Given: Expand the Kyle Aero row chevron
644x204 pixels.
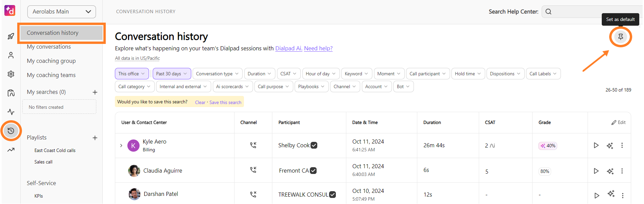Looking at the screenshot, I should 121,146.
